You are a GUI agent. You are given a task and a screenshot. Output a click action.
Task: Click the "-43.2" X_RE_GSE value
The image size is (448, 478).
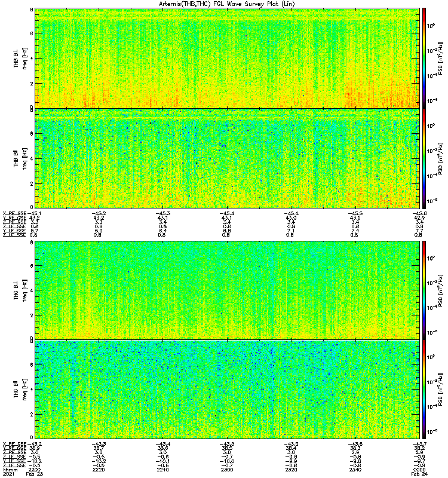pos(34,444)
